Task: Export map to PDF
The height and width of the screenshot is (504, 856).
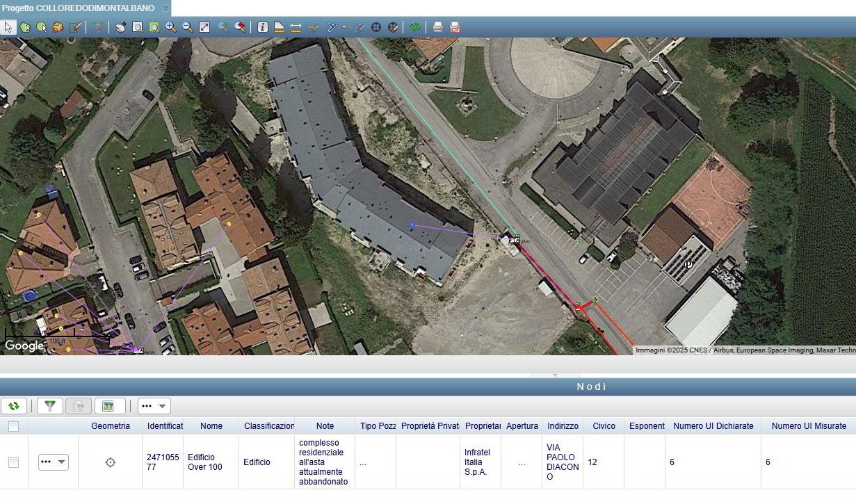Action: pyautogui.click(x=455, y=27)
